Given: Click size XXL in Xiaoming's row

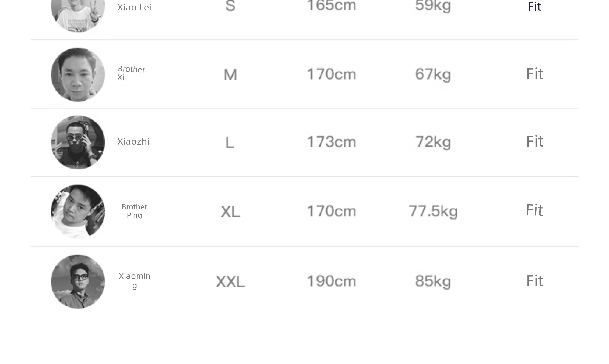Looking at the screenshot, I should 231,282.
